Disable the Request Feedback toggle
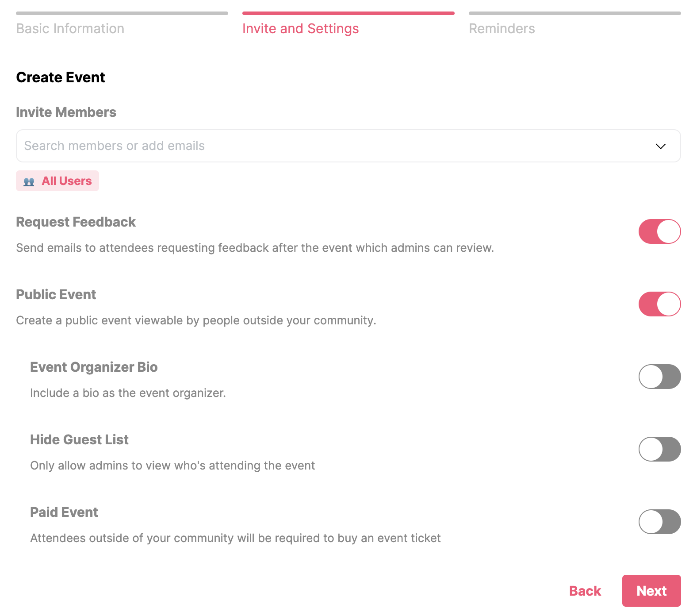697x616 pixels. (659, 231)
